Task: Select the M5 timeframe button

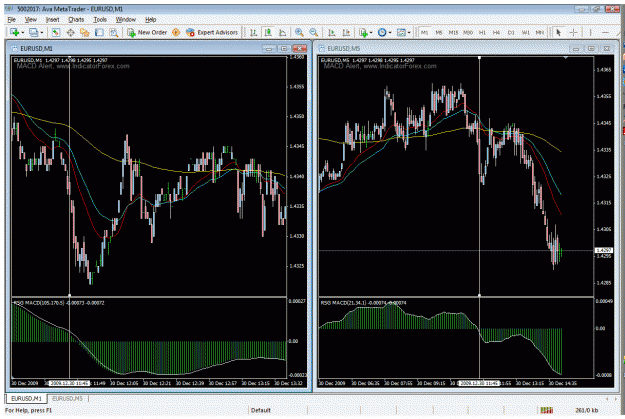Action: tap(439, 32)
